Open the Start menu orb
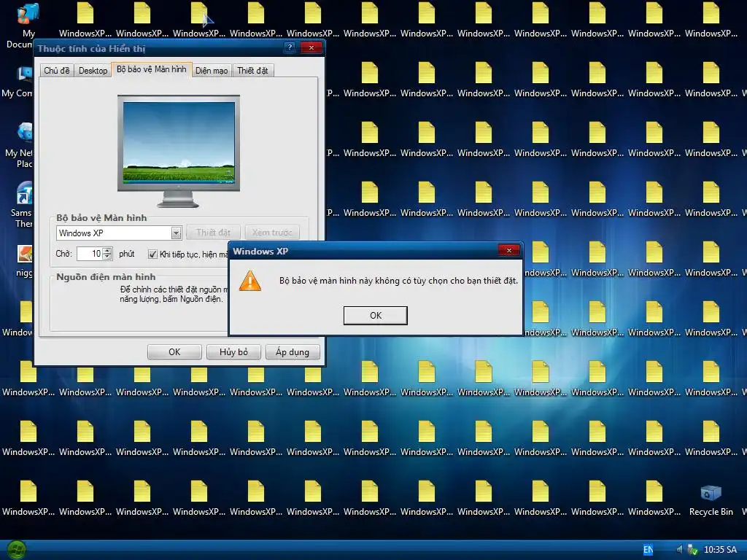The image size is (747, 560). pyautogui.click(x=17, y=550)
